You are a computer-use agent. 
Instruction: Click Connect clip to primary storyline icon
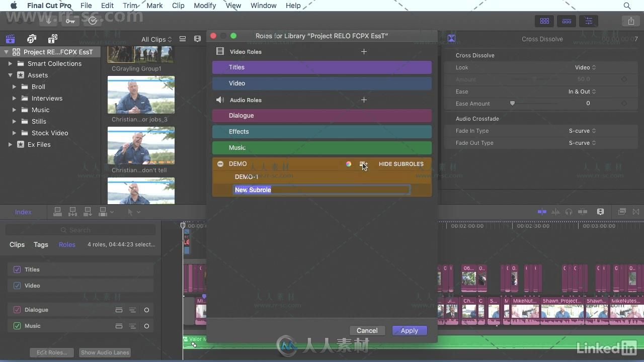57,212
